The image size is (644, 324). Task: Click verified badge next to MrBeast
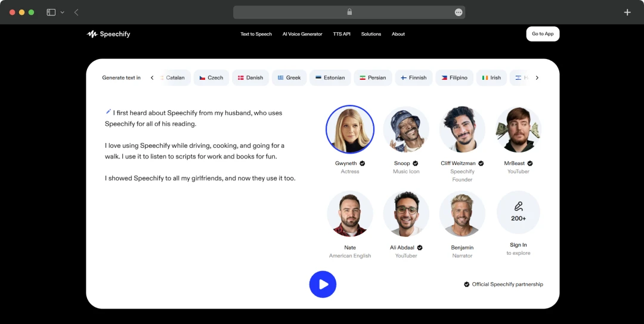click(x=530, y=163)
